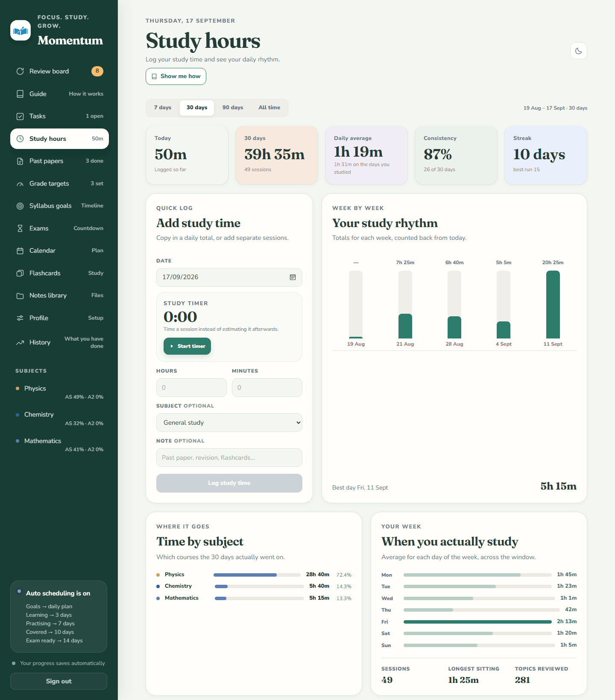Click the date field showing 17/09/2026
Viewport: 615px width, 700px height.
[x=229, y=277]
